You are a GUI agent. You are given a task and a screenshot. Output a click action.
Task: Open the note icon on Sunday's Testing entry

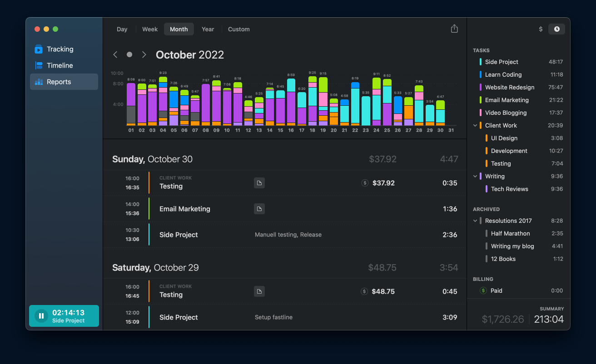[x=259, y=183]
